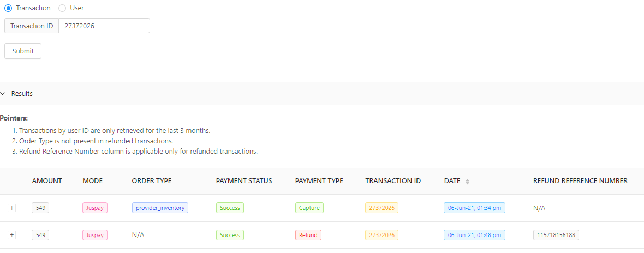This screenshot has width=644, height=253.
Task: Click transaction ID tag in the Refund row
Action: [x=381, y=235]
